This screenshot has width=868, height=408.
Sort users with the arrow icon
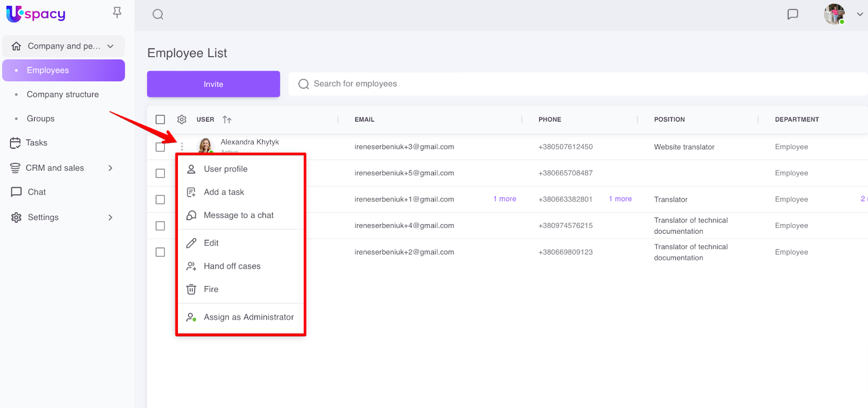click(227, 119)
